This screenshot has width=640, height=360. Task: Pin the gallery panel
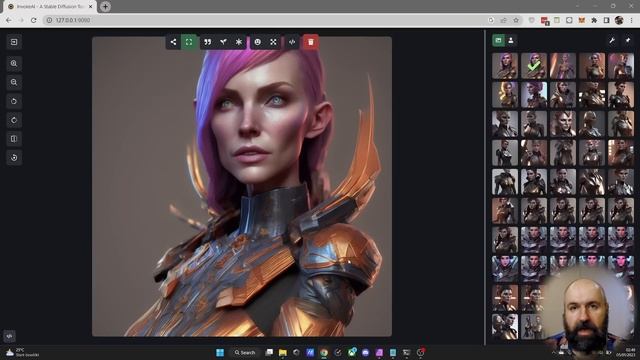628,40
